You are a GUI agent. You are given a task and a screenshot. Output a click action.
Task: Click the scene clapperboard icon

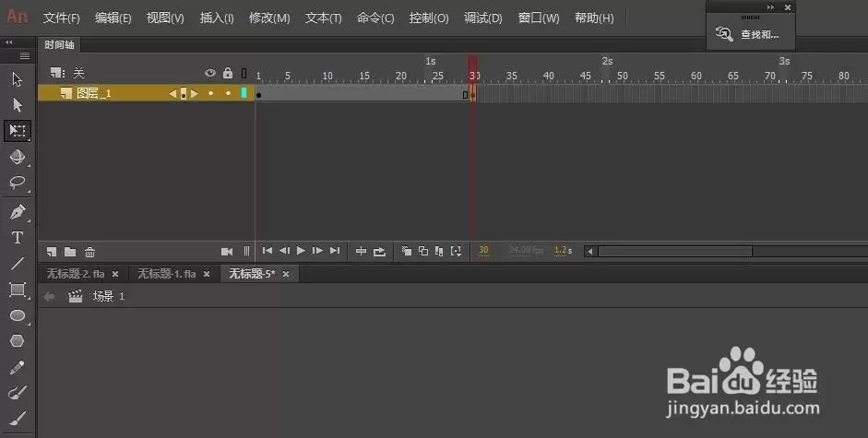(x=76, y=296)
